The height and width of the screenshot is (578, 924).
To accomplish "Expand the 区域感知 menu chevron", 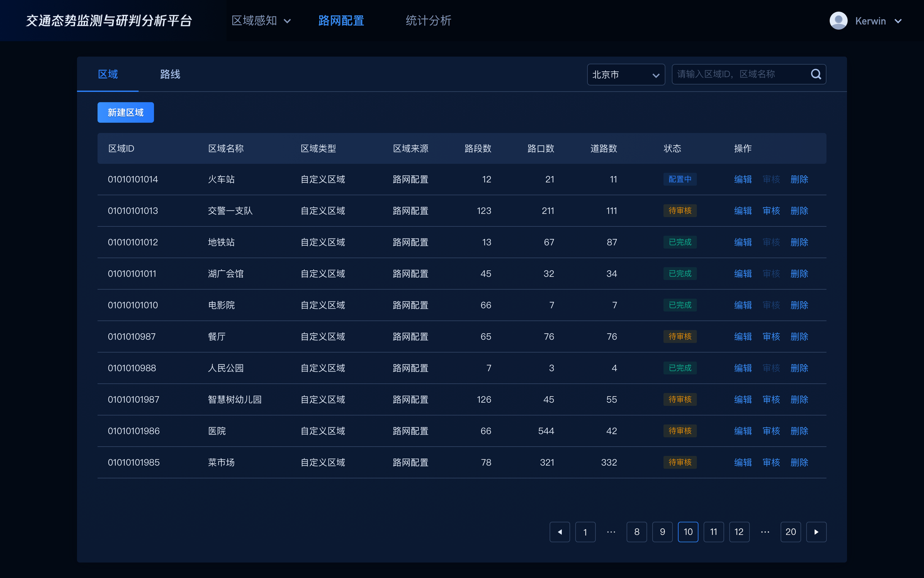I will 287,21.
